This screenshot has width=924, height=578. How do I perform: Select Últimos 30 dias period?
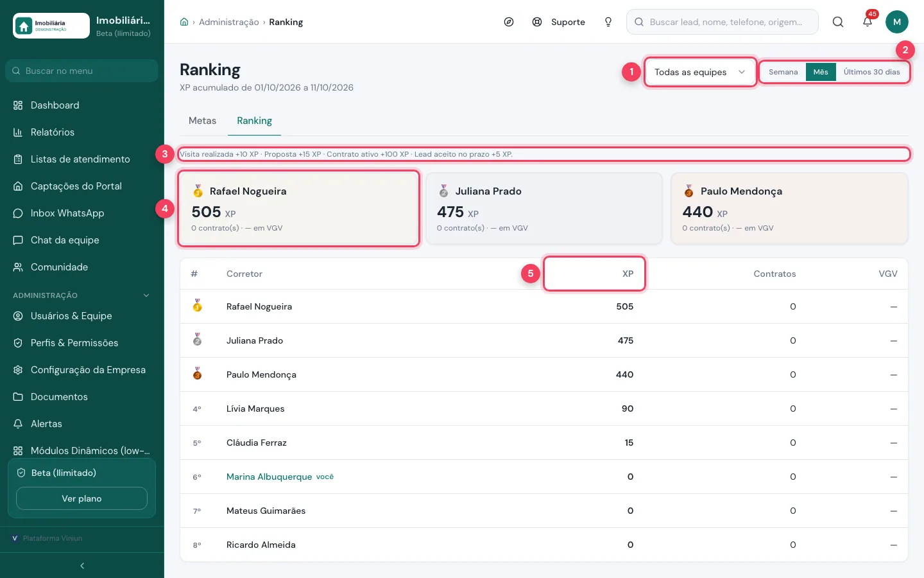[871, 72]
